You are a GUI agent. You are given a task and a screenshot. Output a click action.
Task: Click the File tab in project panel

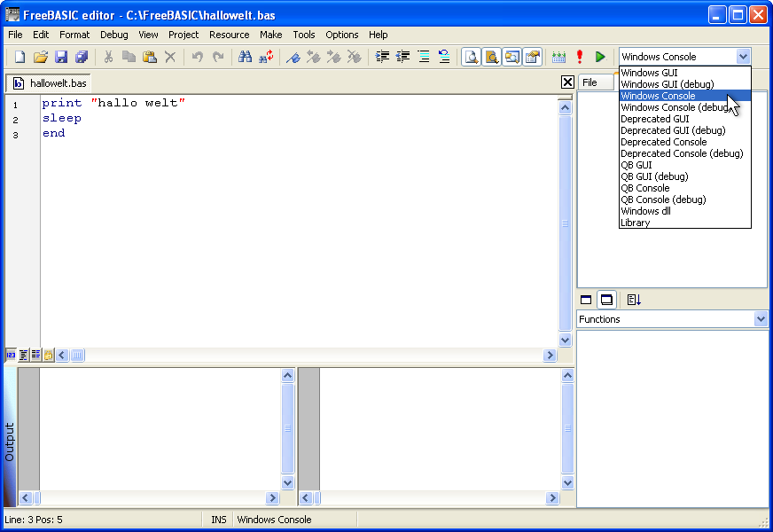[595, 82]
